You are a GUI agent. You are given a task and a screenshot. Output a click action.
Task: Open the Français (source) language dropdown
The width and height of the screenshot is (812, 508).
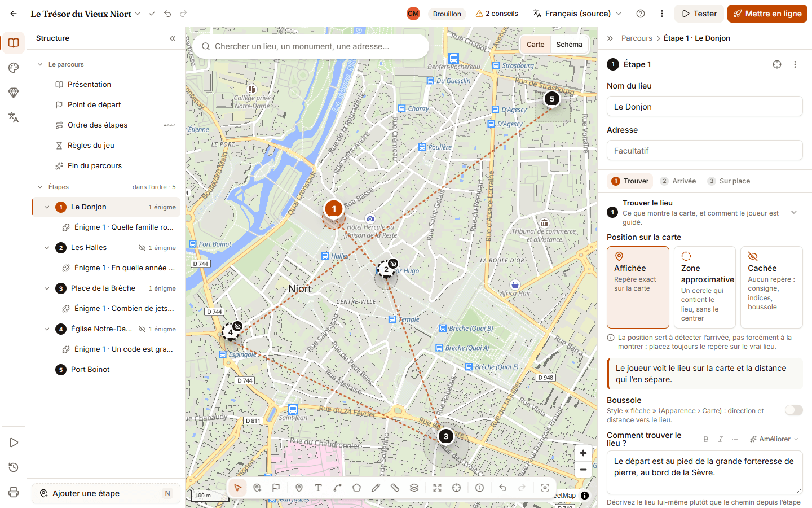577,14
